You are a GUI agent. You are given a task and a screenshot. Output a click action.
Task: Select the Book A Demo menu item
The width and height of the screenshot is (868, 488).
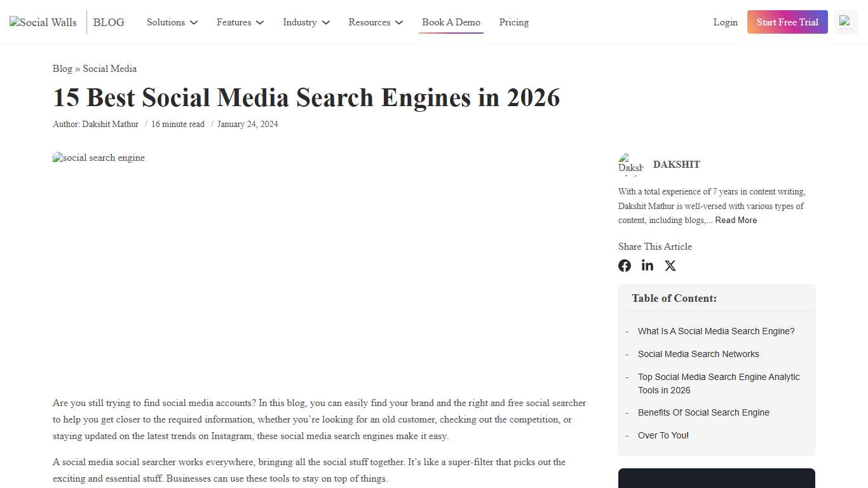(451, 22)
